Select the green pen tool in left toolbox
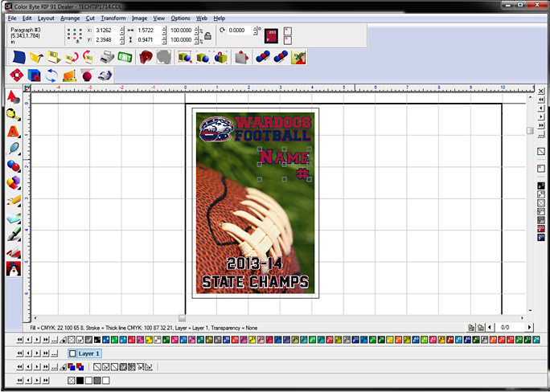The width and height of the screenshot is (550, 392). coord(14,234)
